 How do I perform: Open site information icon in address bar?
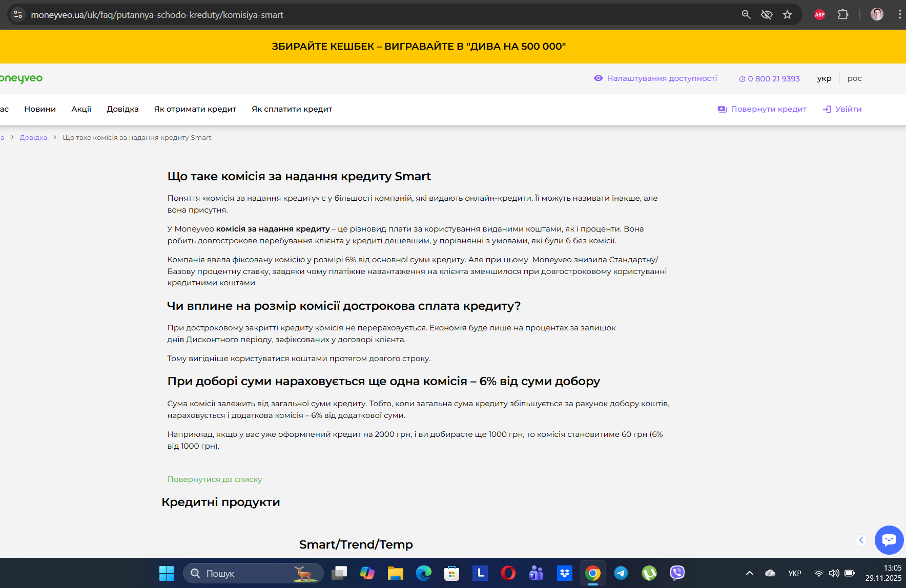click(x=18, y=14)
